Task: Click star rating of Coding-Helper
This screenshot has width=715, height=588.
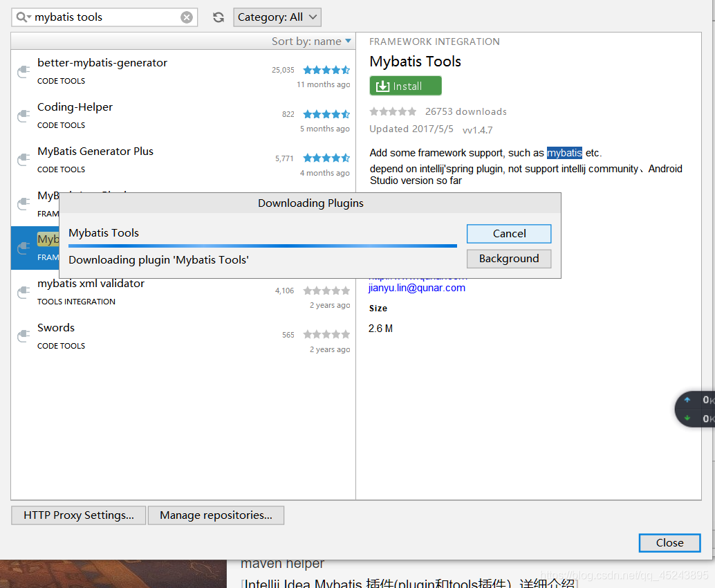Action: coord(326,114)
